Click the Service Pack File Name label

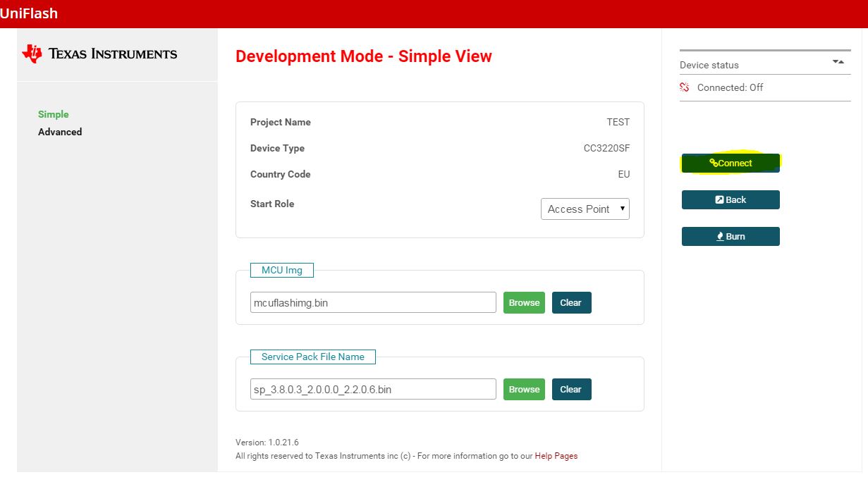[313, 357]
